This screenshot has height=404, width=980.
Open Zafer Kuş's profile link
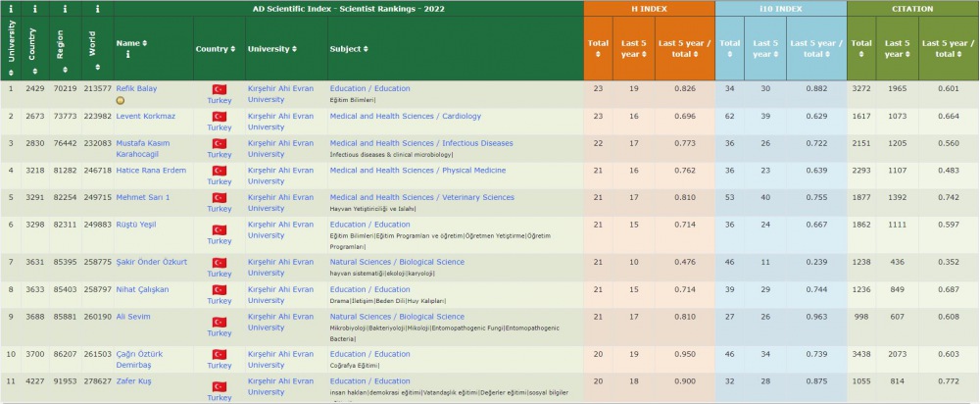133,380
